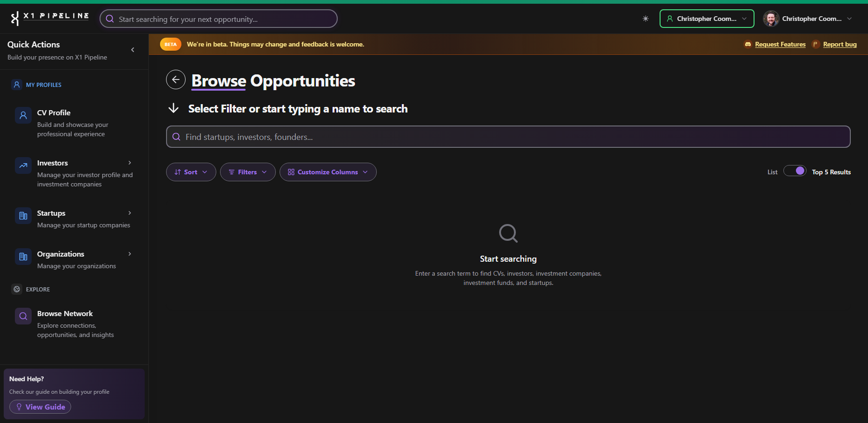Click the MY PROFILES section label
868x423 pixels.
44,85
